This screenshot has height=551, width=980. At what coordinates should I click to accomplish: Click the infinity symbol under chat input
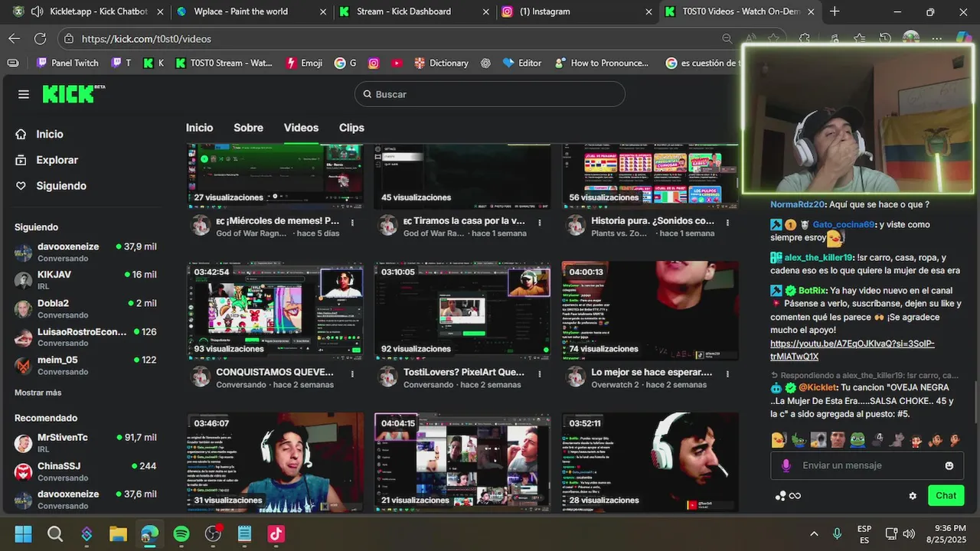tap(795, 496)
